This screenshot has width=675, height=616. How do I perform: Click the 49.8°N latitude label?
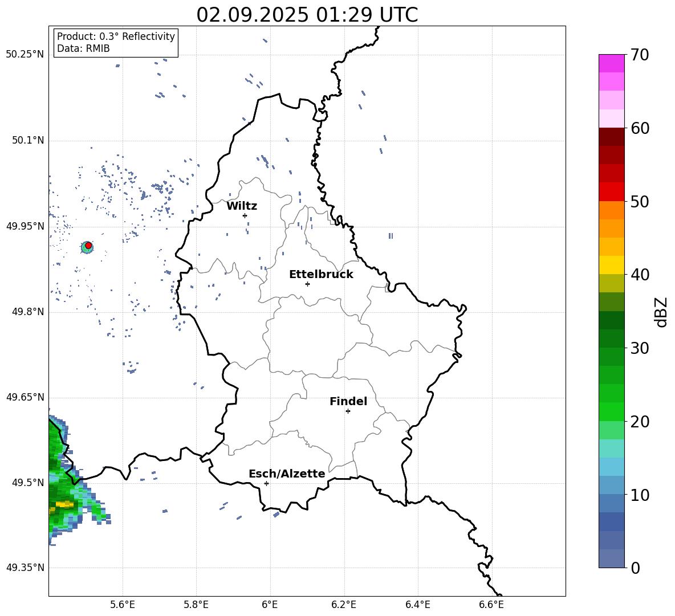click(x=27, y=312)
